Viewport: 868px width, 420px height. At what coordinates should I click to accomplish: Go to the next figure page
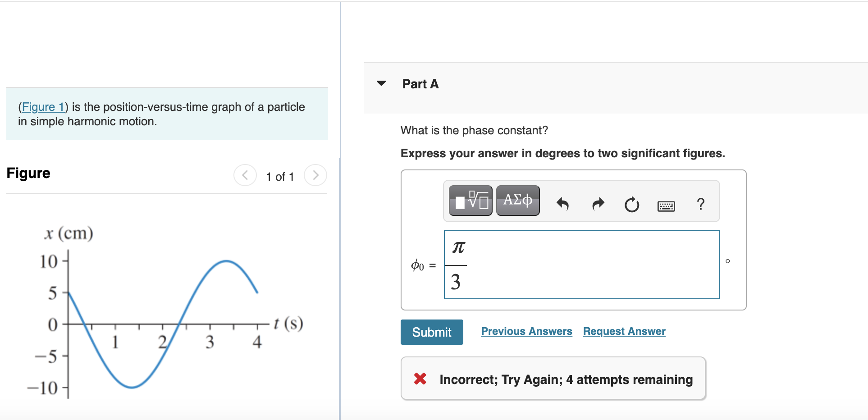[x=315, y=175]
